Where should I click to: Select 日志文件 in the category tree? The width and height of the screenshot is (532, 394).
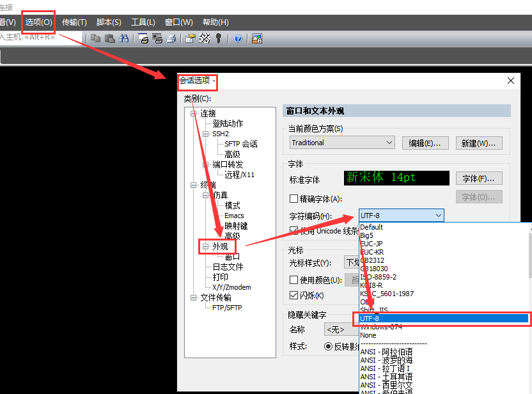pos(228,267)
